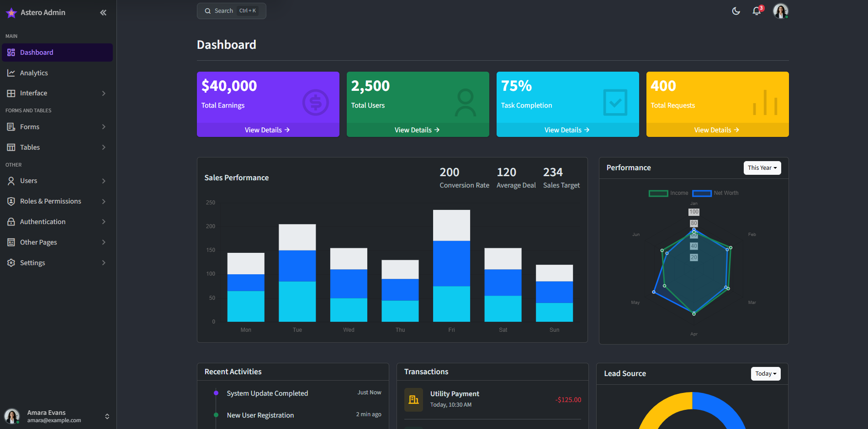The height and width of the screenshot is (429, 868).
Task: Go to Analytics in the sidebar
Action: pos(34,73)
